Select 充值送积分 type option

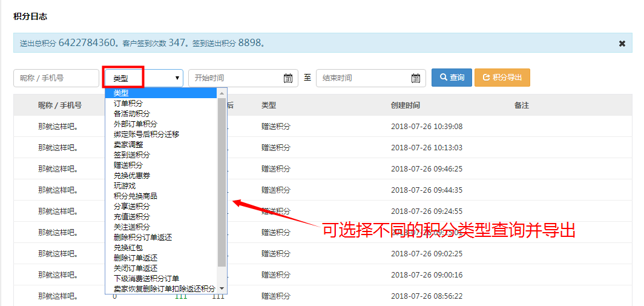click(132, 217)
